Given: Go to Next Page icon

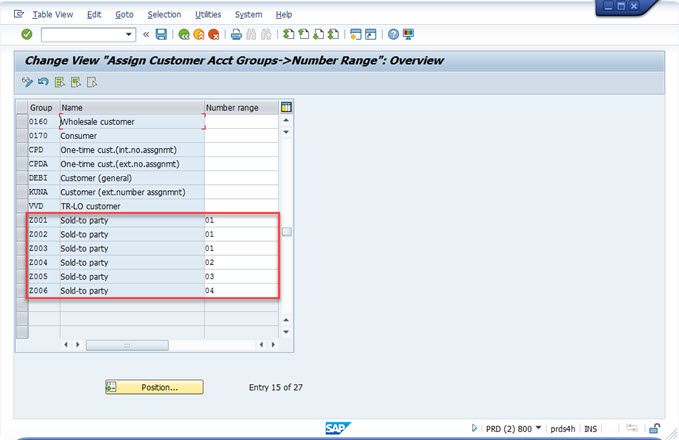Looking at the screenshot, I should 318,34.
